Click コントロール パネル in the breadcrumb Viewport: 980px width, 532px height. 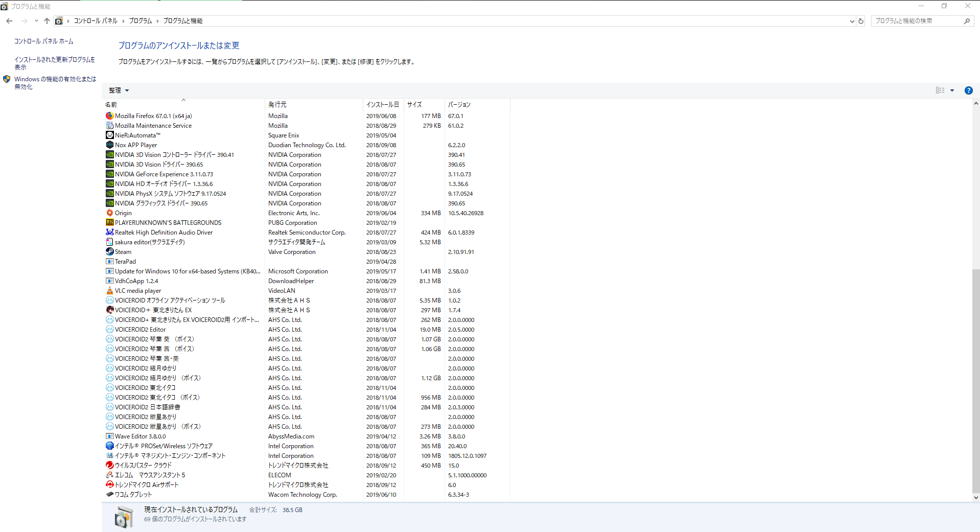(96, 21)
